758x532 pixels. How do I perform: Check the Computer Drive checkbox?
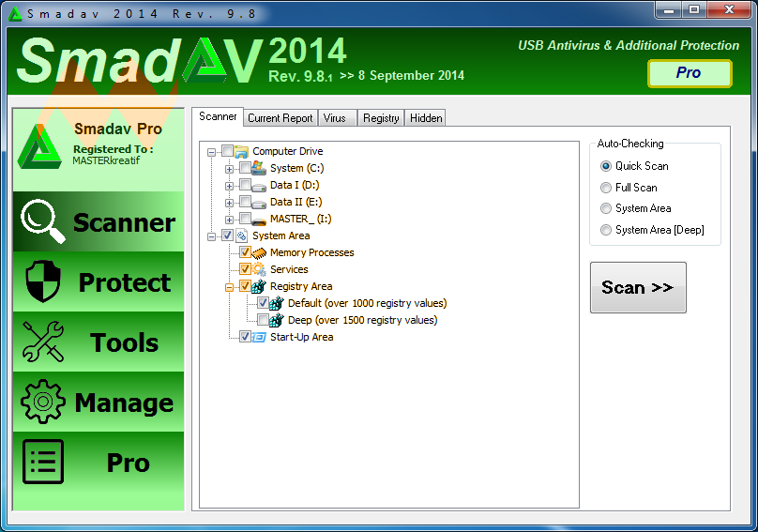tap(227, 151)
